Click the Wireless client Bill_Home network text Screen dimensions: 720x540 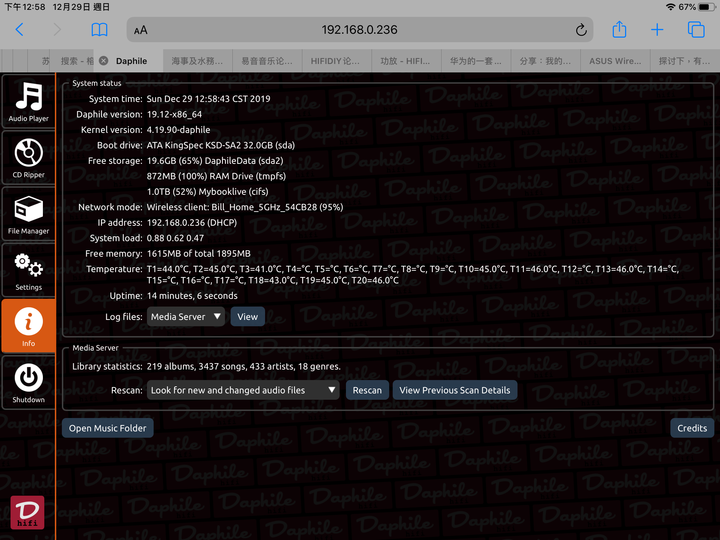pos(245,207)
